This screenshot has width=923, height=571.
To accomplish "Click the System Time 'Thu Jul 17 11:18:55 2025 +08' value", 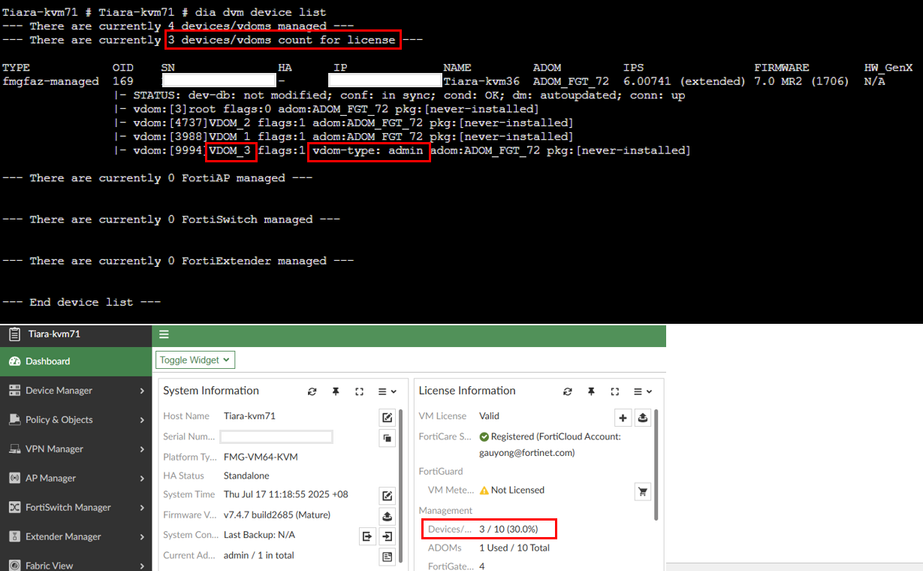I will point(286,494).
